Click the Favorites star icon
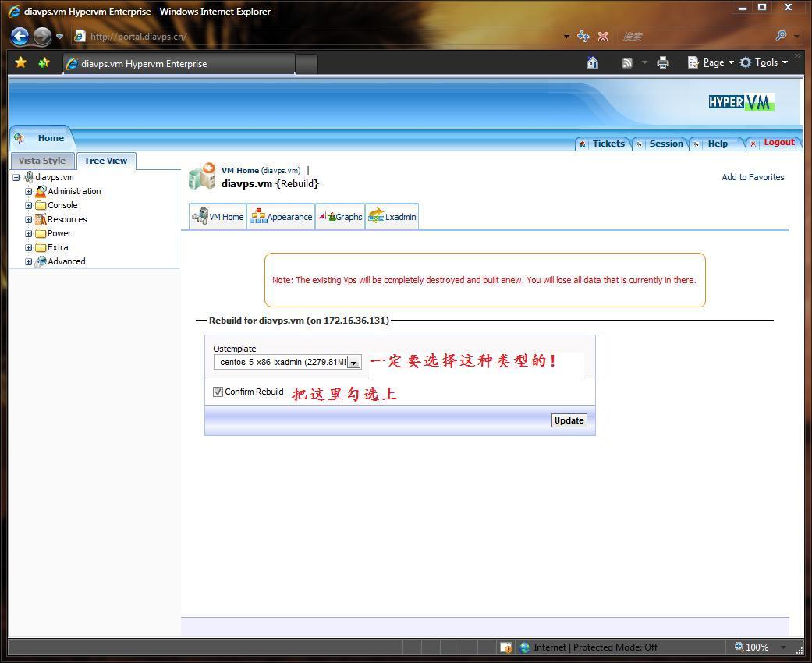 tap(21, 62)
